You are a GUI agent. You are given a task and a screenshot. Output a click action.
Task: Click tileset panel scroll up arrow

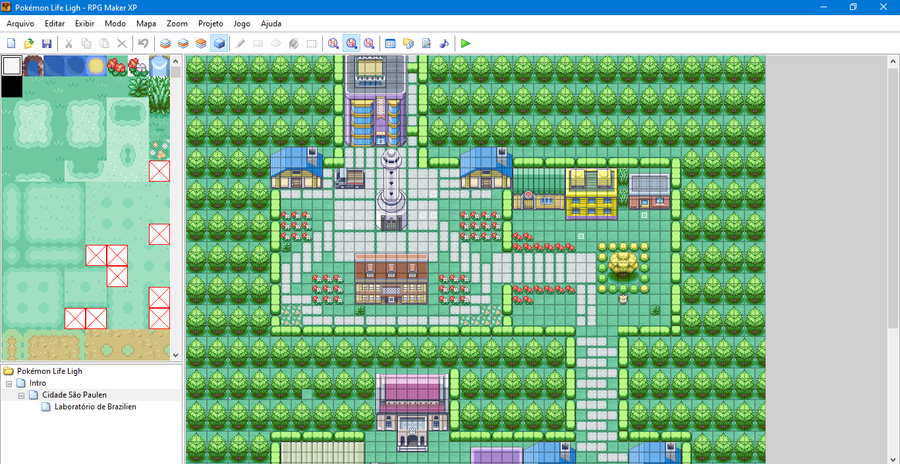click(176, 61)
